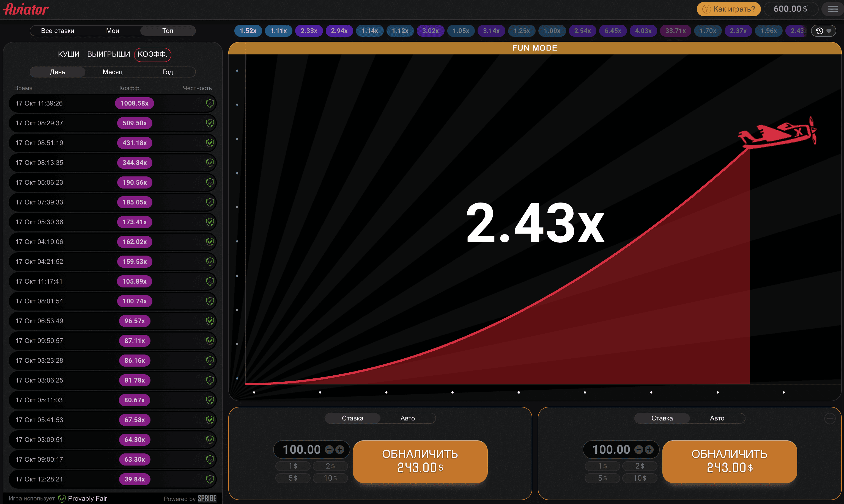Click fairness shield for 39.84x row
Image resolution: width=844 pixels, height=504 pixels.
pyautogui.click(x=210, y=479)
